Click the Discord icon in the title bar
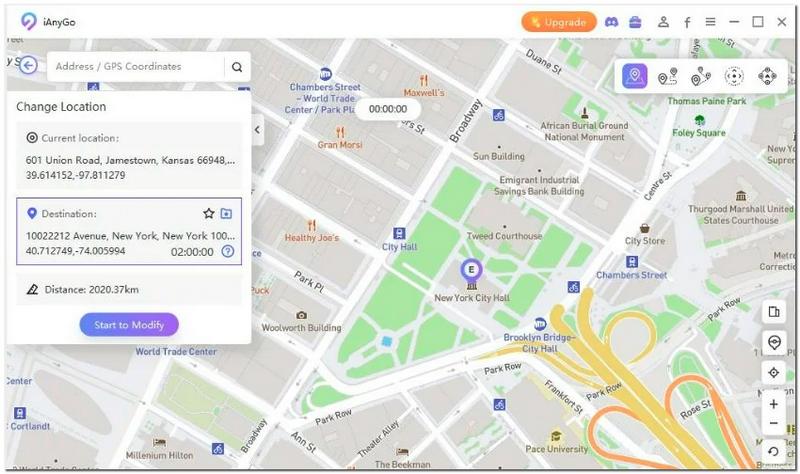This screenshot has height=474, width=800. pyautogui.click(x=611, y=22)
